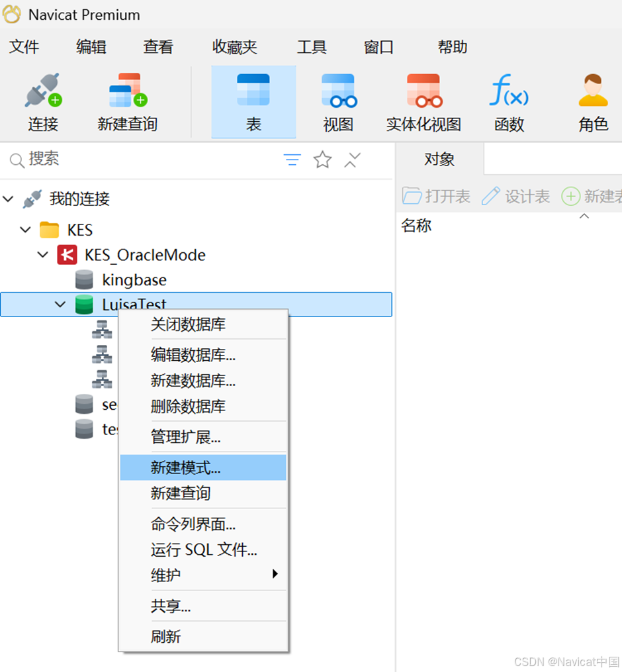Open the Tools (工具) menu
The image size is (622, 672).
[312, 47]
